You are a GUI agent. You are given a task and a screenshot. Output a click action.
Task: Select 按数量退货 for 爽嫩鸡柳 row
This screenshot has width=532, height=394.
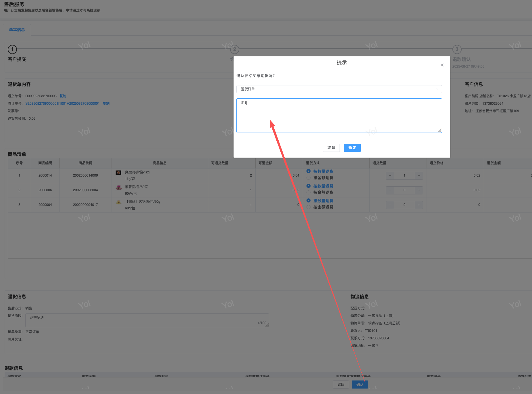(320, 171)
